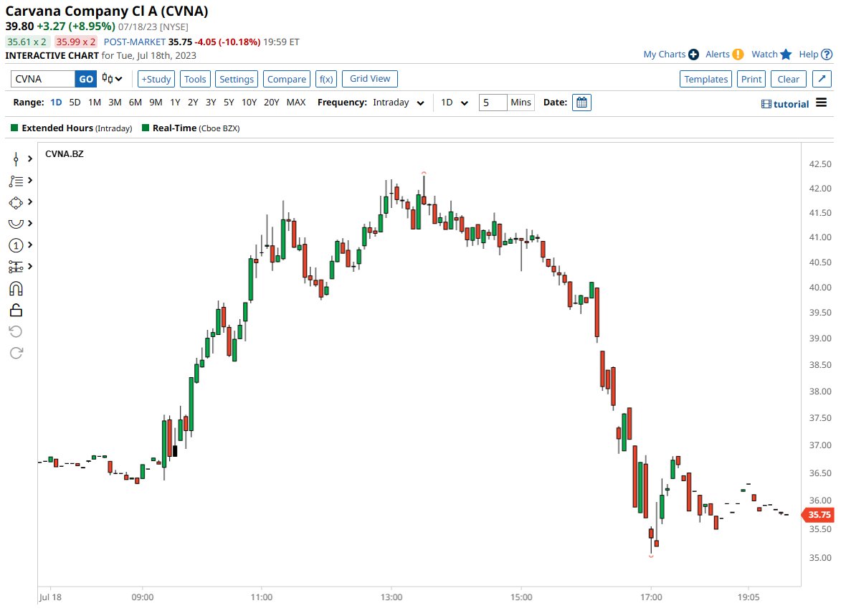Click the undo arrow icon

[x=16, y=331]
